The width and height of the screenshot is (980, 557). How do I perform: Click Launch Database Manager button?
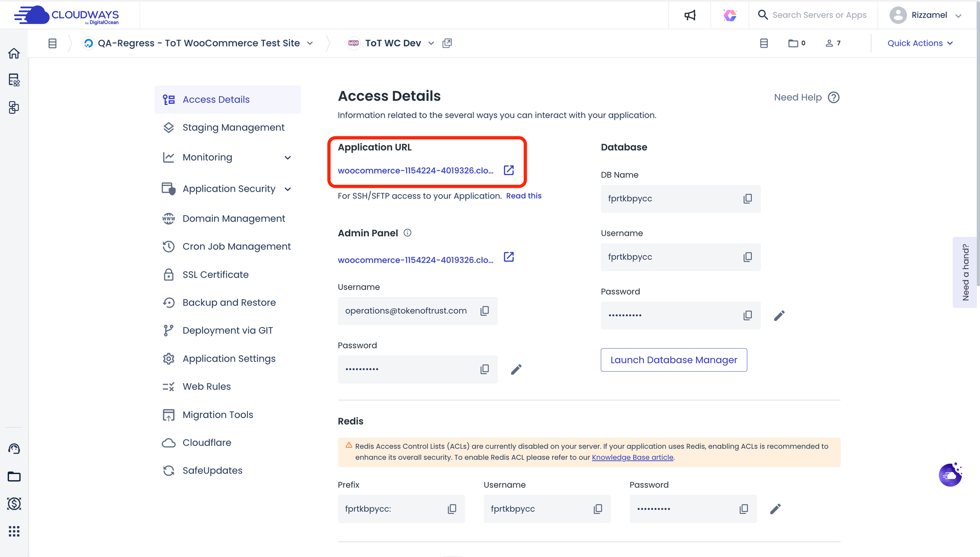(x=673, y=360)
